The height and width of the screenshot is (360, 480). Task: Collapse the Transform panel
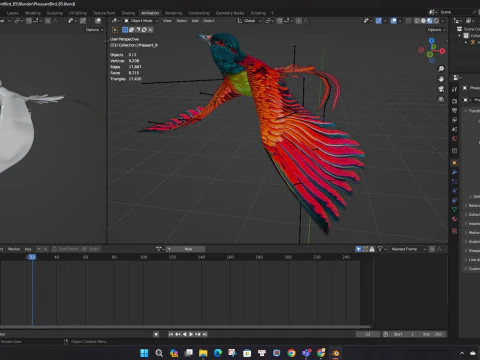point(472,111)
